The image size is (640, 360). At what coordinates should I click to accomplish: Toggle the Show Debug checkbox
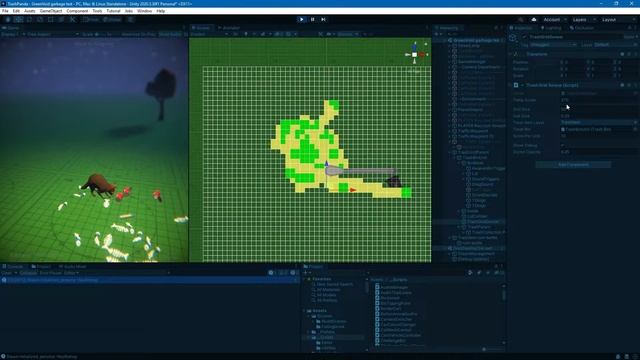(563, 145)
